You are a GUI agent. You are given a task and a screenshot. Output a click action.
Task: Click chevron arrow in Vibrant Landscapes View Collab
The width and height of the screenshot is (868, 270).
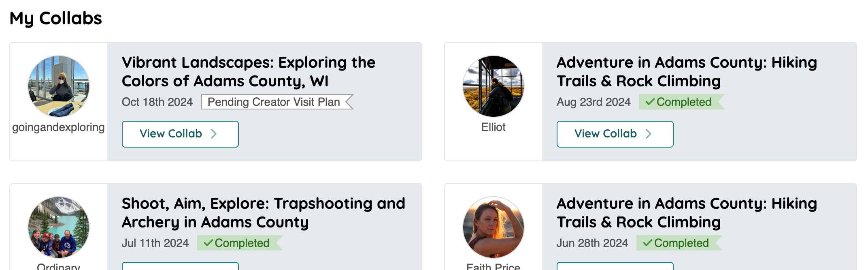click(214, 134)
